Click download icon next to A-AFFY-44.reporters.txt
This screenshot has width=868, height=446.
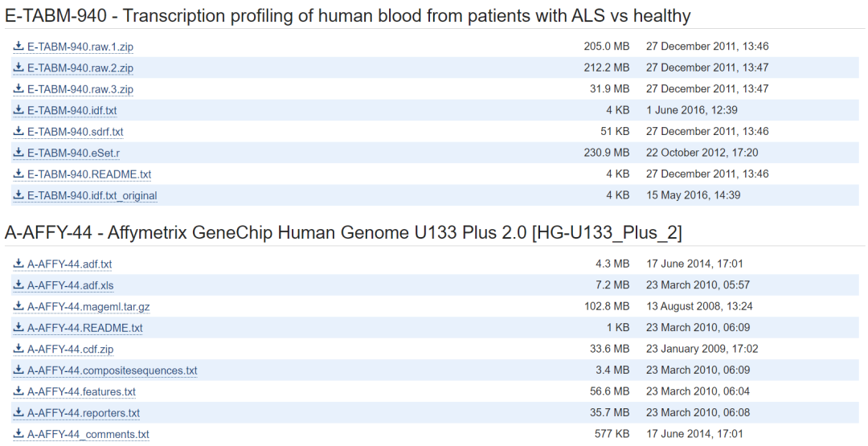tap(18, 413)
